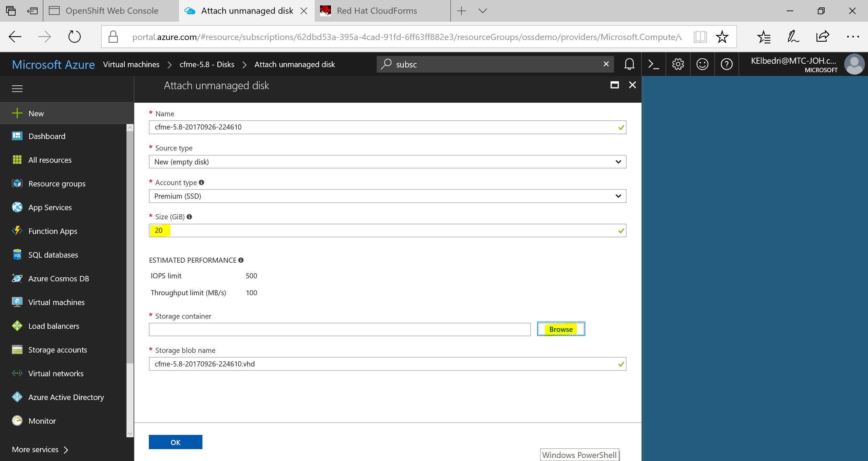Click the feedback smiley icon
This screenshot has width=868, height=461.
(702, 64)
